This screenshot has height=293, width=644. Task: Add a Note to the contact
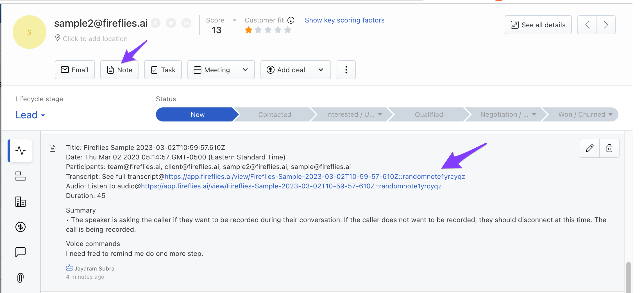click(119, 70)
